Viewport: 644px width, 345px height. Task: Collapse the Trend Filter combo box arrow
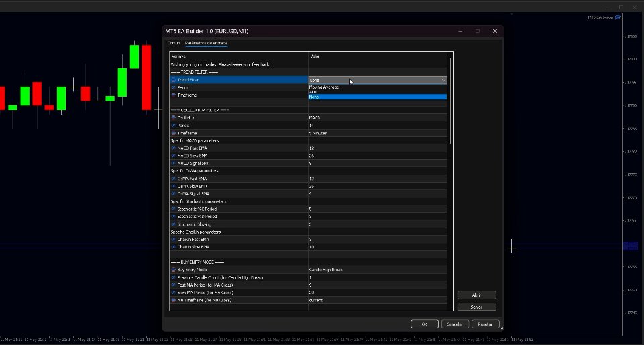point(443,80)
